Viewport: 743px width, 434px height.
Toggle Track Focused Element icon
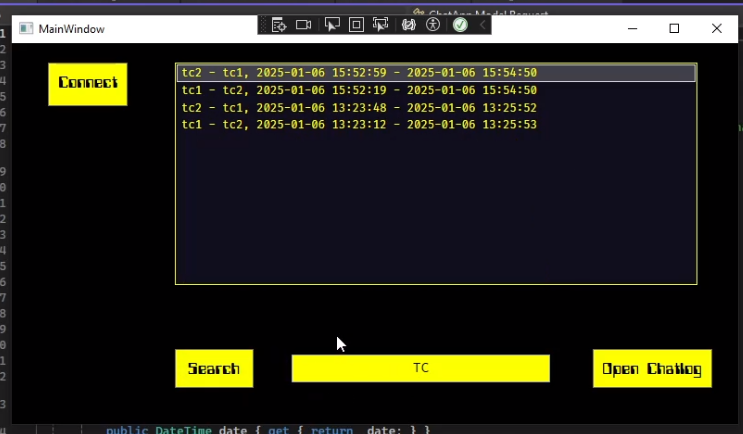pos(381,25)
